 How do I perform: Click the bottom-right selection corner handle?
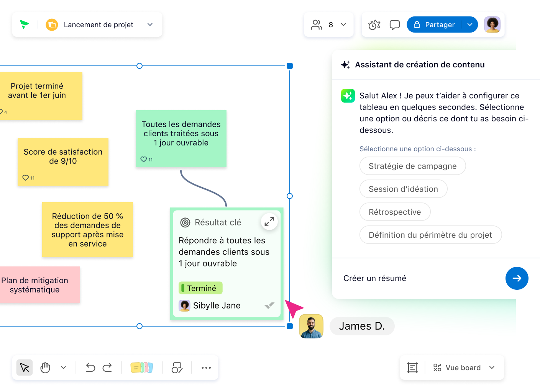coord(290,326)
